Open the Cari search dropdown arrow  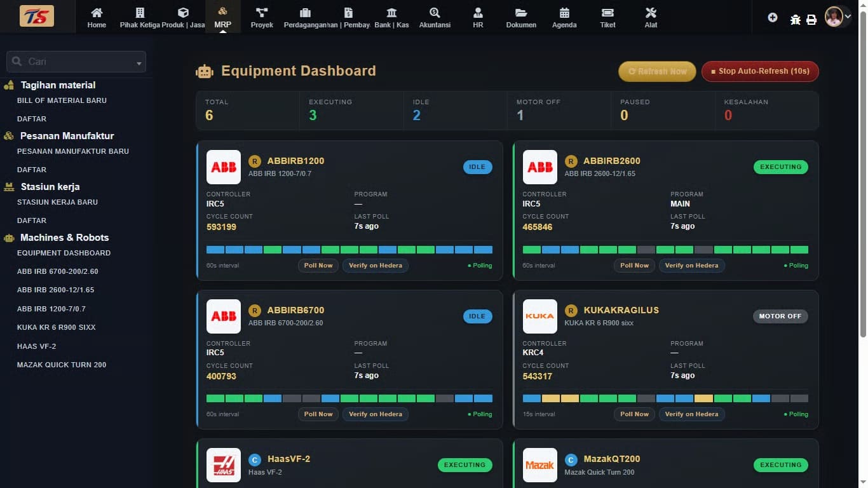coord(139,63)
